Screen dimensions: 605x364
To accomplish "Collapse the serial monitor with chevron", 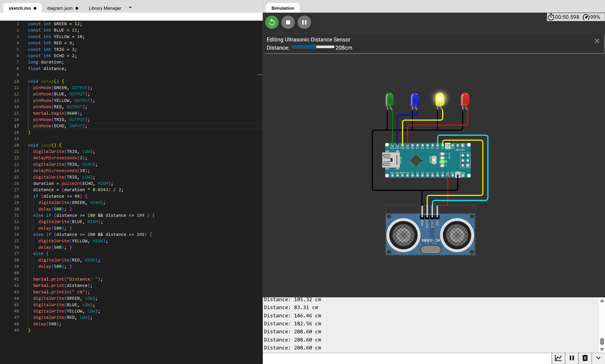I will [x=598, y=358].
